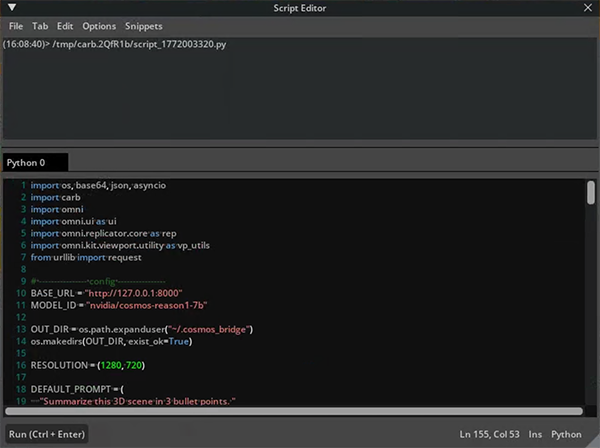Open the Snippets menu

(x=144, y=26)
